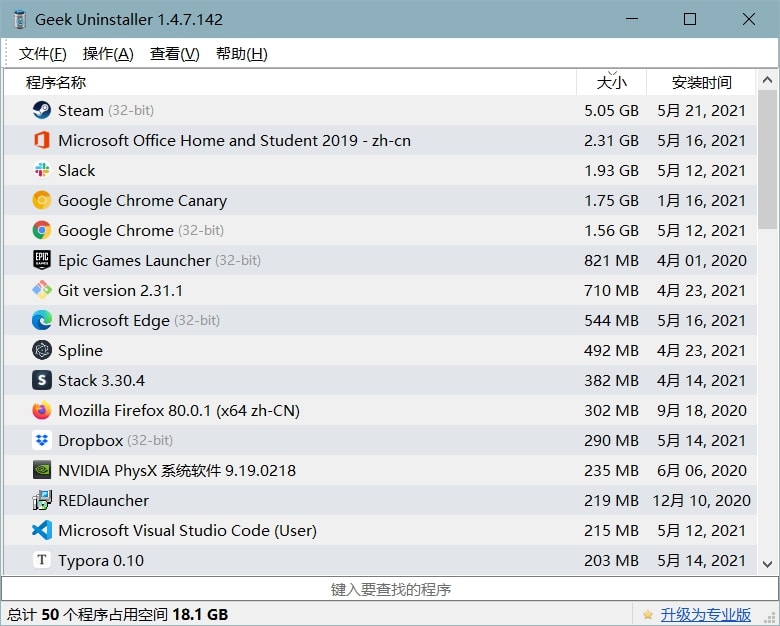Select Mozilla Firefox 80.0.1 name
Viewport: 780px width, 626px height.
pyautogui.click(x=179, y=411)
